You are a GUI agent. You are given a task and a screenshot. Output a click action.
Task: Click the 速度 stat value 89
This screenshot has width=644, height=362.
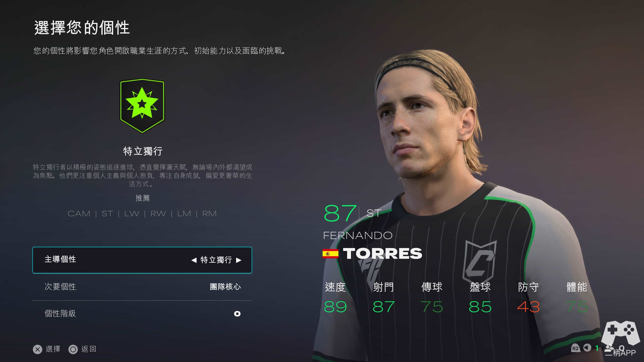click(335, 307)
